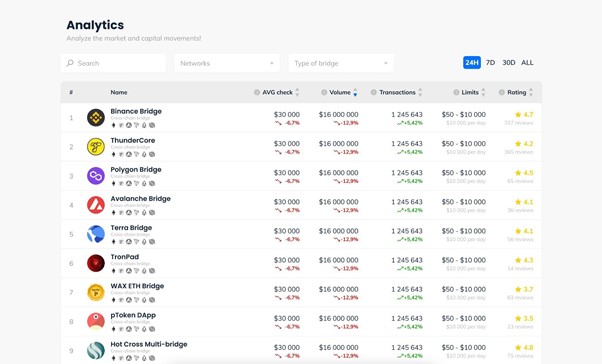Click the 3.7 rating for WAX ETH Bridge
Screen dimensions: 602x364
(x=528, y=289)
